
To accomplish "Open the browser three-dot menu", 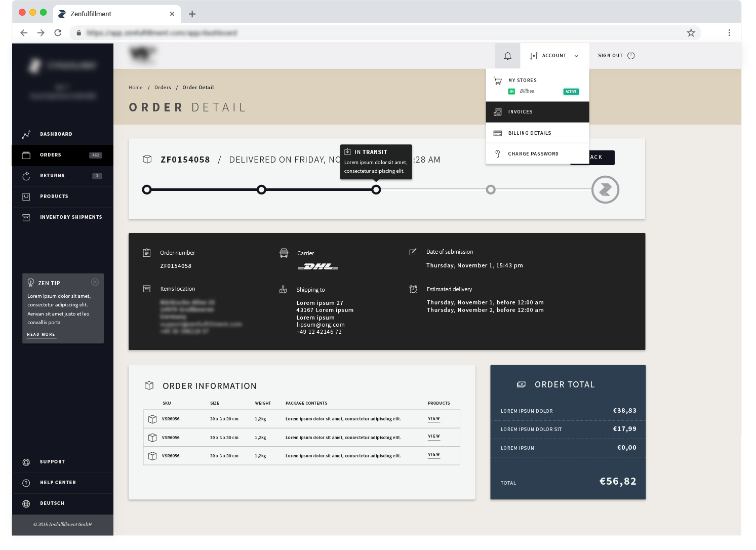I will pos(729,33).
